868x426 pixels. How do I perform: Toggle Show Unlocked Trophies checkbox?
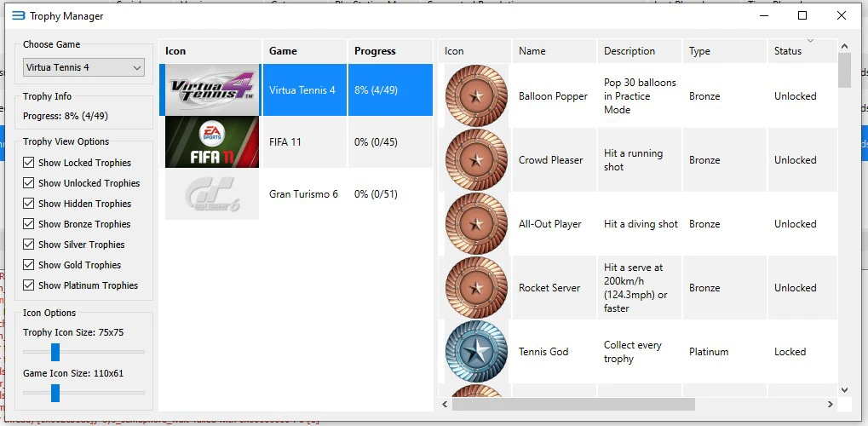click(28, 183)
